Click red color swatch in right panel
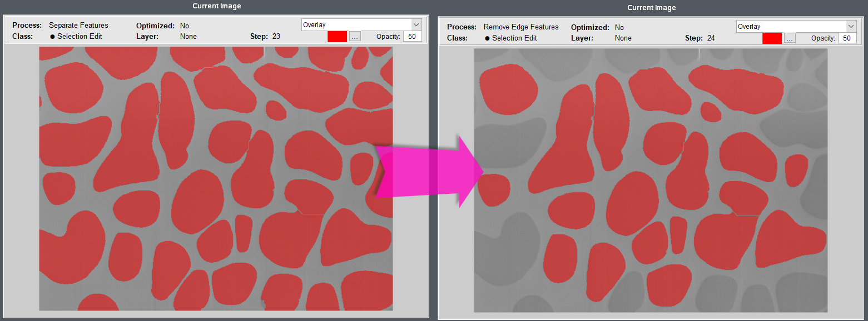Viewport: 868px width, 321px height. 772,38
